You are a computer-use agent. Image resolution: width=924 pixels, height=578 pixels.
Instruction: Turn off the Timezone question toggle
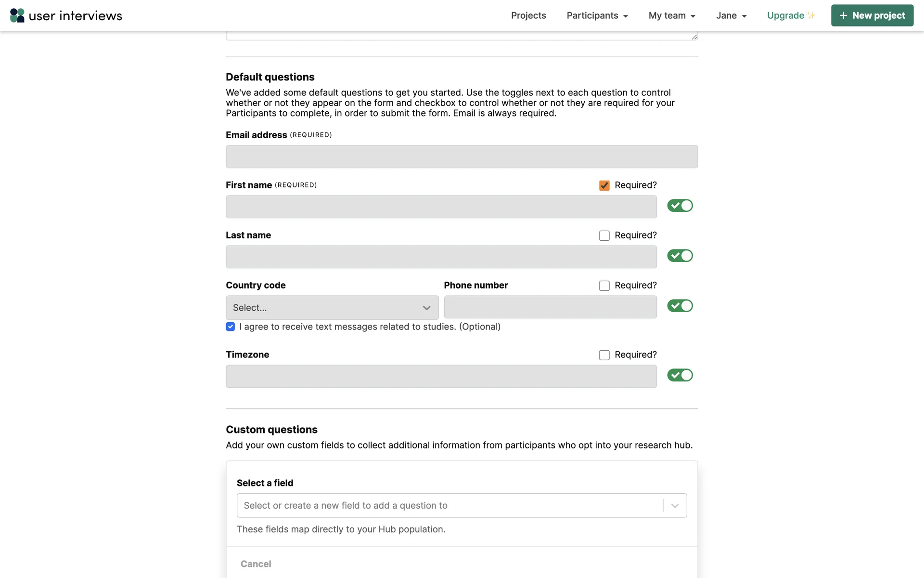680,375
